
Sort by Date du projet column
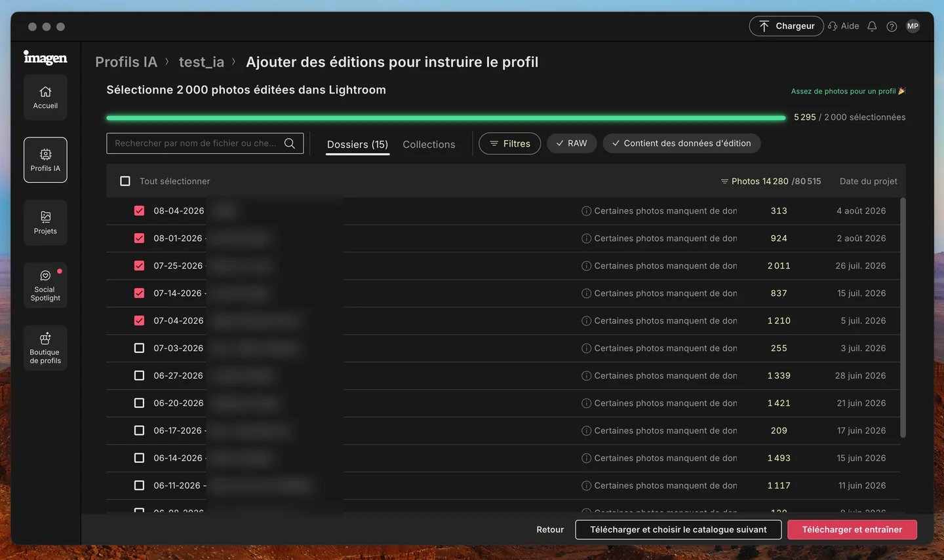point(869,181)
